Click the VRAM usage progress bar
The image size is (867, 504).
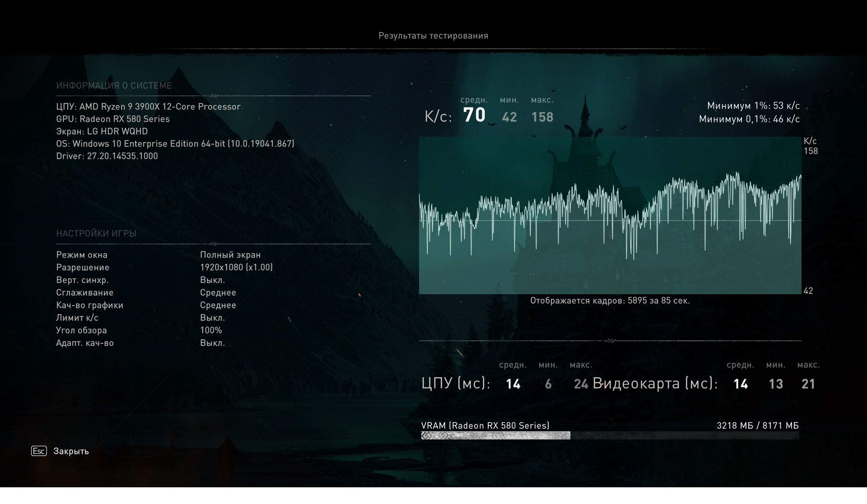(610, 435)
